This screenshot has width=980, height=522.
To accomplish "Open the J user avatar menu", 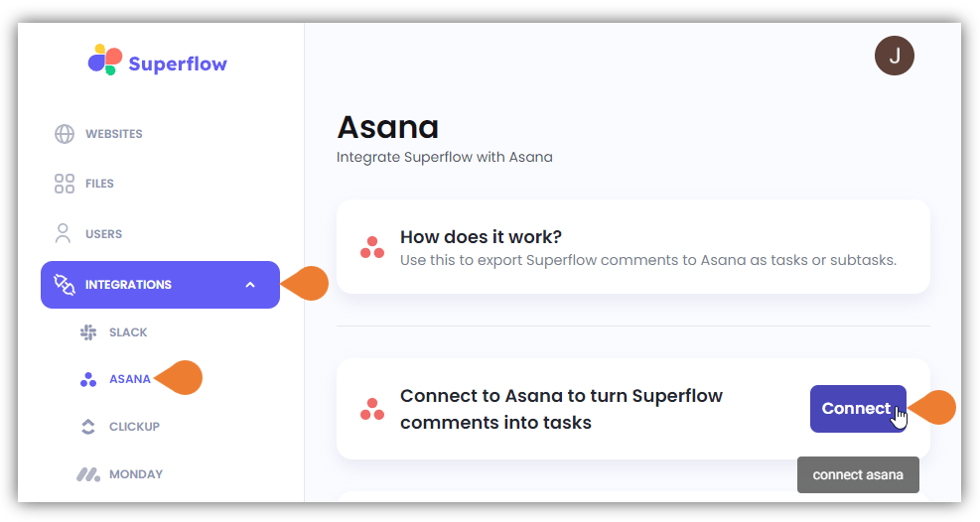I will click(x=895, y=56).
